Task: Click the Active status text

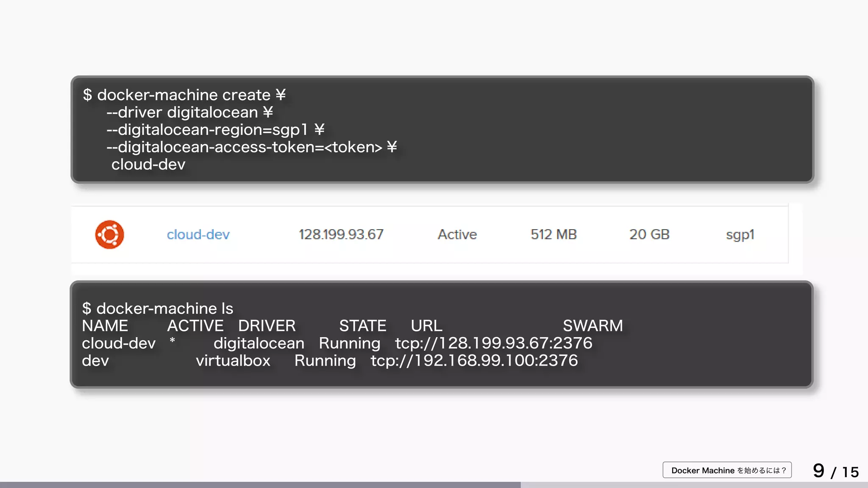Action: point(457,234)
